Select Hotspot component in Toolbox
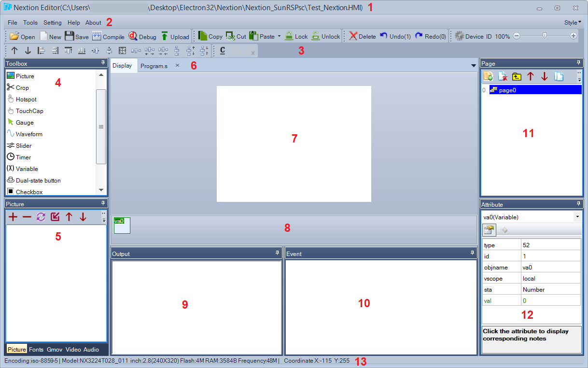The width and height of the screenshot is (588, 368). point(22,99)
